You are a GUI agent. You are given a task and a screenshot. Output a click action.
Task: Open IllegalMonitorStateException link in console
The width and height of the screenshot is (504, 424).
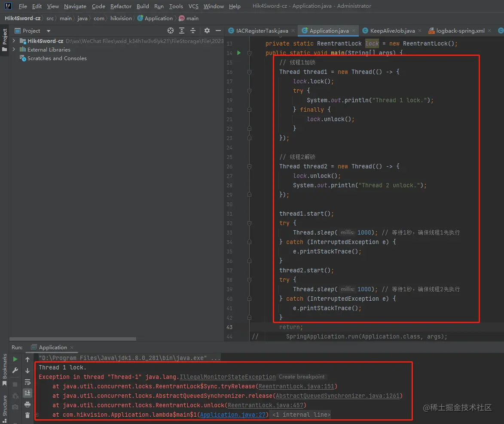pos(227,377)
